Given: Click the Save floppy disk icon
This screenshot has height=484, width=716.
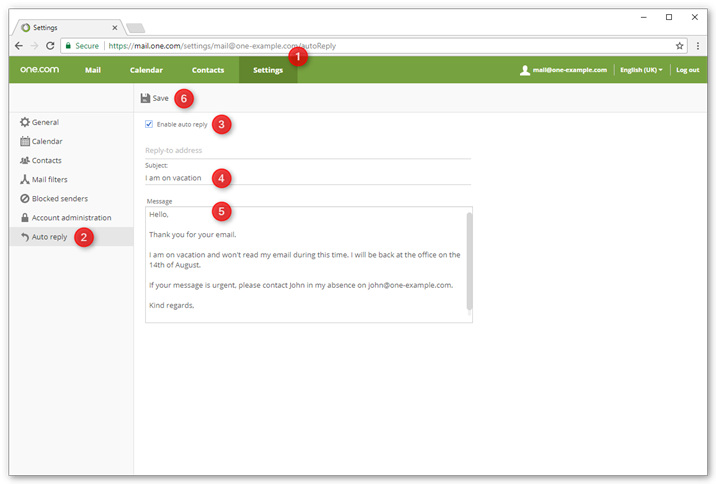Looking at the screenshot, I should (145, 98).
